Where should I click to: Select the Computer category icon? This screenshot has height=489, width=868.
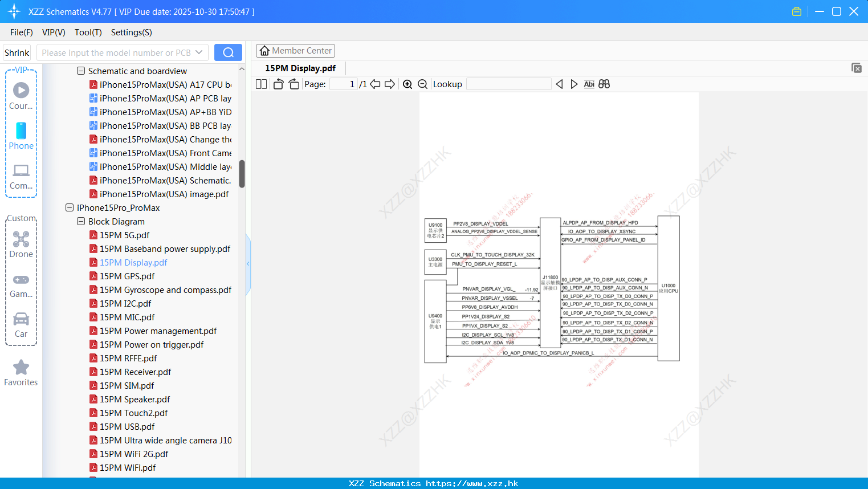[x=21, y=177]
